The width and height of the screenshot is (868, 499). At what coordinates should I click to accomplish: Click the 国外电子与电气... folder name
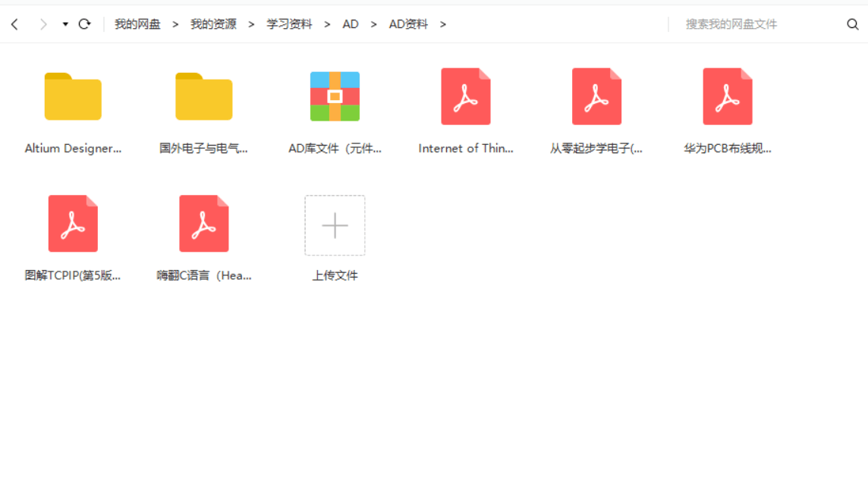coord(203,149)
